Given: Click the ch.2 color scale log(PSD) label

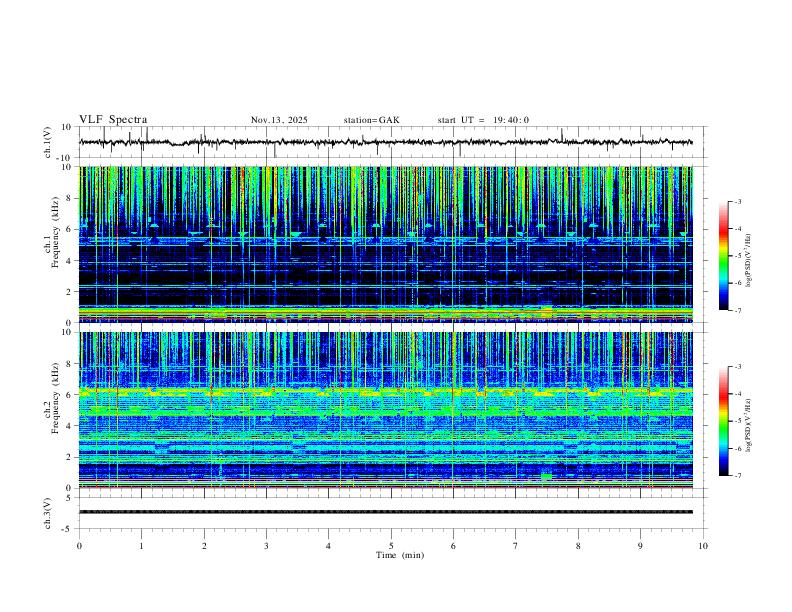Looking at the screenshot, I should [x=748, y=425].
